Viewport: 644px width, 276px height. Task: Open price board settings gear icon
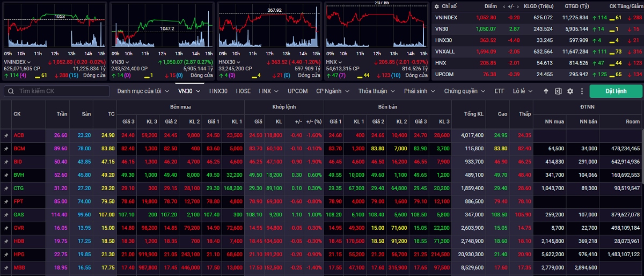pyautogui.click(x=570, y=91)
